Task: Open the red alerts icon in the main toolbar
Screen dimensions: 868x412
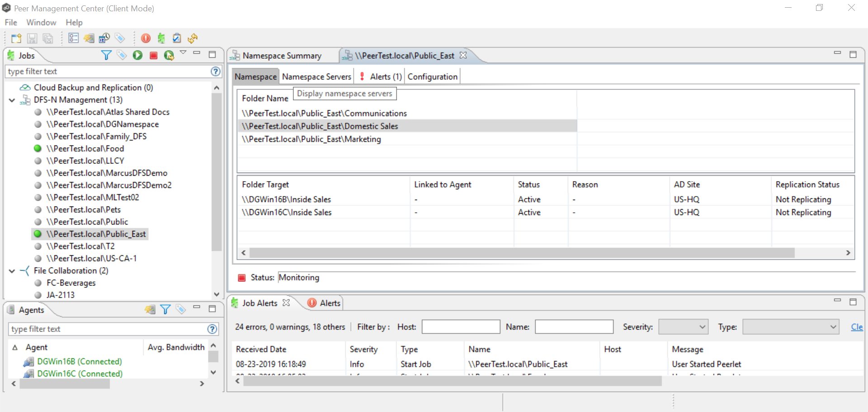Action: point(146,38)
